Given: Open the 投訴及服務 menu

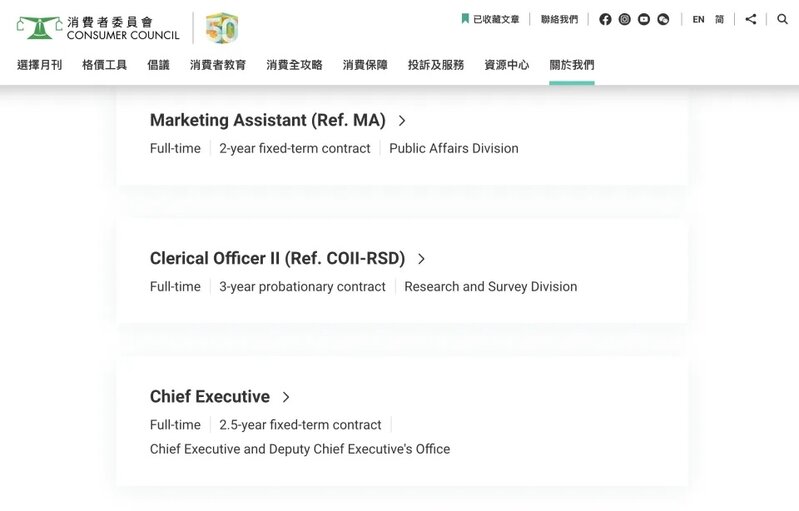Looking at the screenshot, I should 435,65.
